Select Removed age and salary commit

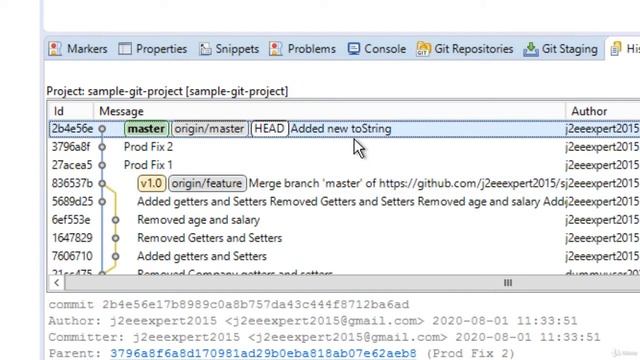point(344,220)
